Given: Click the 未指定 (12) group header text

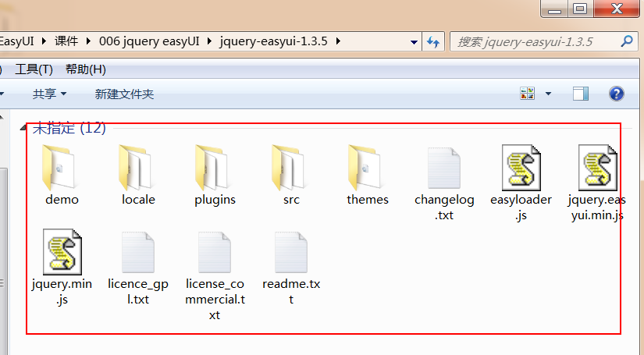Looking at the screenshot, I should tap(69, 128).
